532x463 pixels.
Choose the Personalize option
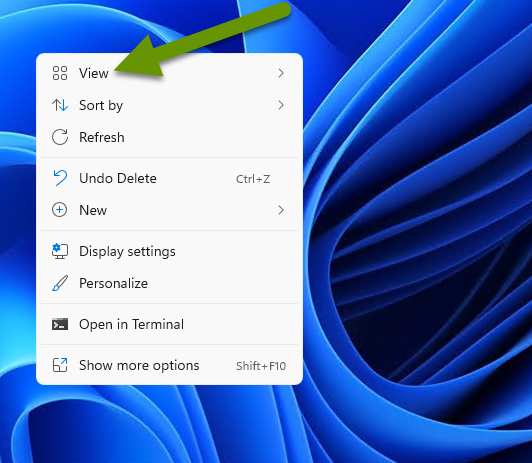(169, 283)
